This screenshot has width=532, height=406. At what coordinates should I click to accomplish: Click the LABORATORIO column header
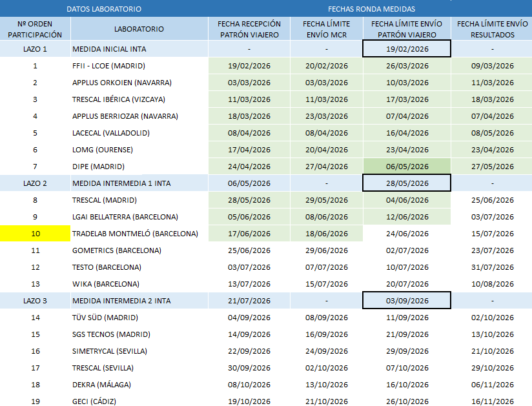139,29
